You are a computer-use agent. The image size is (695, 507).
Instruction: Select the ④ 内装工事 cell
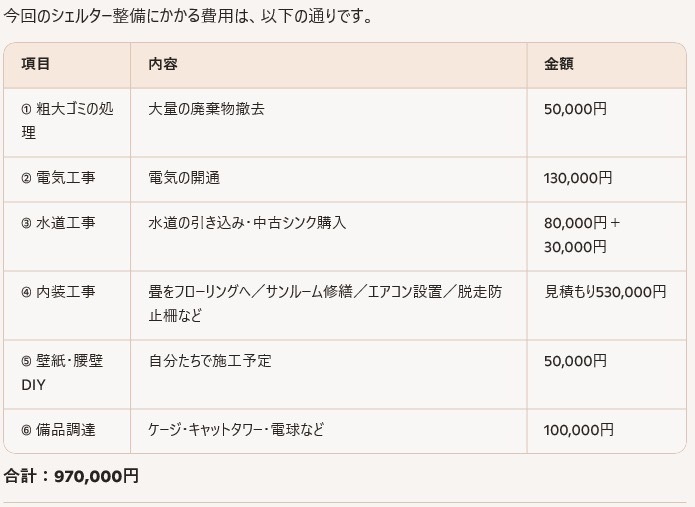(58, 292)
